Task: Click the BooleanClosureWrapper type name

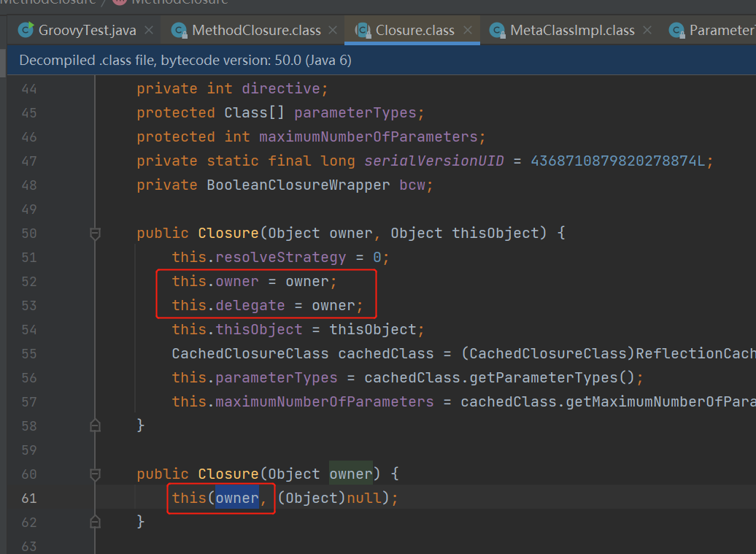Action: tap(298, 185)
